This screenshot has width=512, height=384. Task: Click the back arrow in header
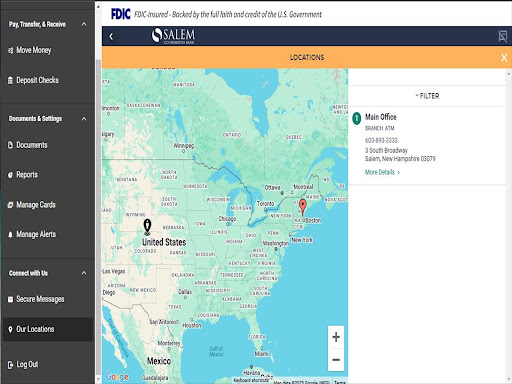click(111, 36)
